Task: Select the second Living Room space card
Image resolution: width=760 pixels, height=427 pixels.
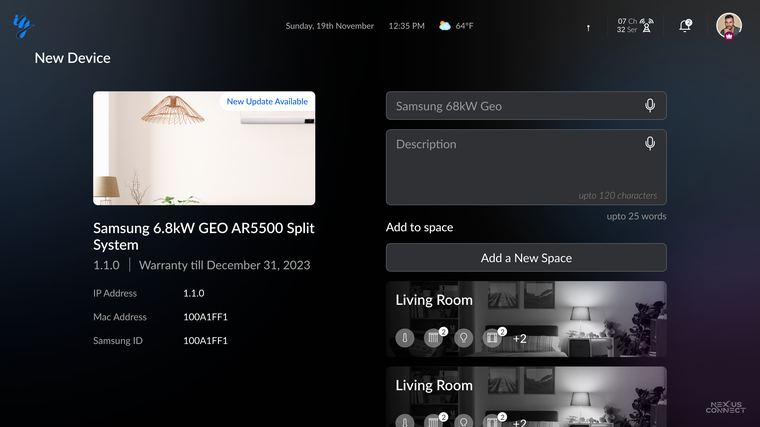Action: (x=526, y=397)
